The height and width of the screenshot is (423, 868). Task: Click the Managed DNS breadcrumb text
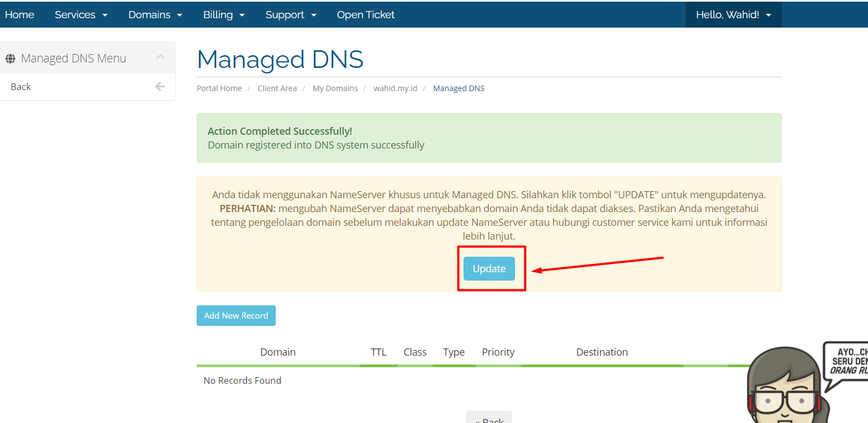pyautogui.click(x=459, y=88)
